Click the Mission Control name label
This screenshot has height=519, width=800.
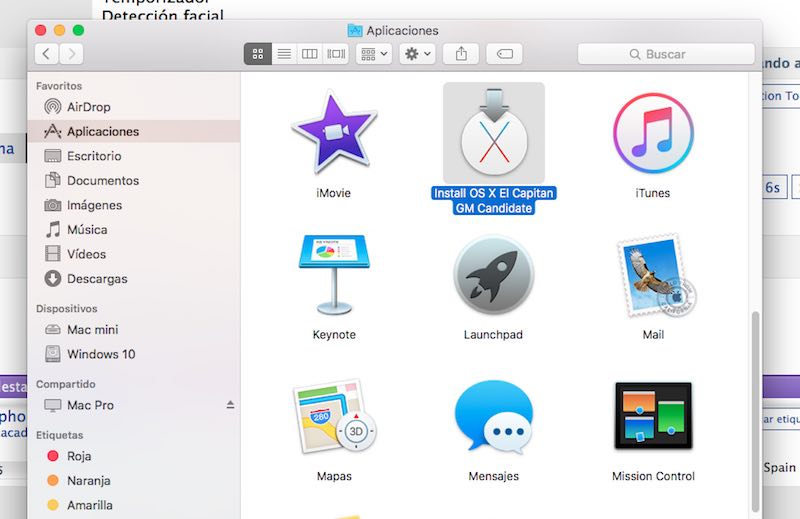click(x=653, y=476)
